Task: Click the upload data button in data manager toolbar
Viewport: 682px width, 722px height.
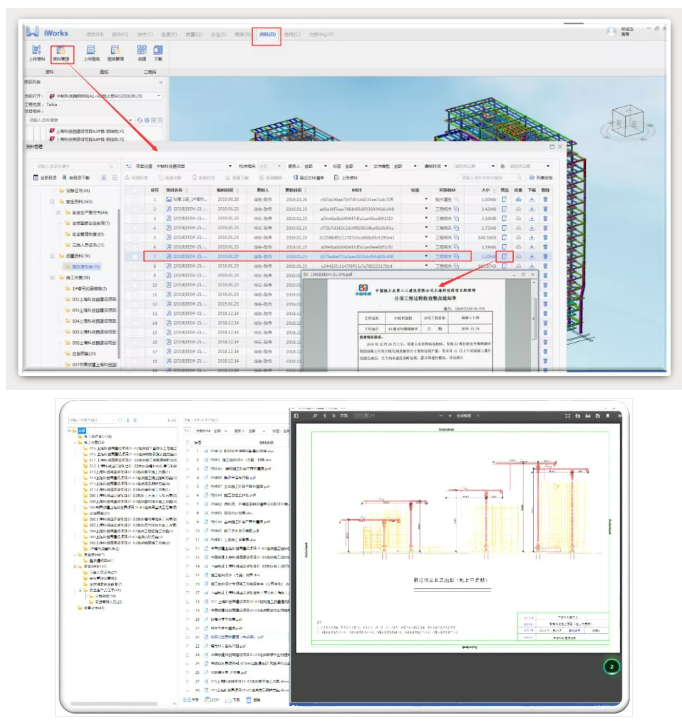Action: pos(345,178)
